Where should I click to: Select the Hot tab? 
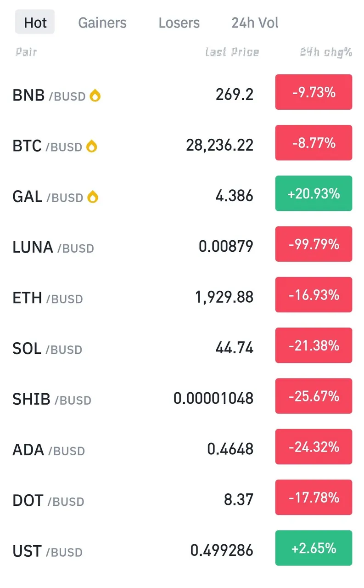(35, 23)
